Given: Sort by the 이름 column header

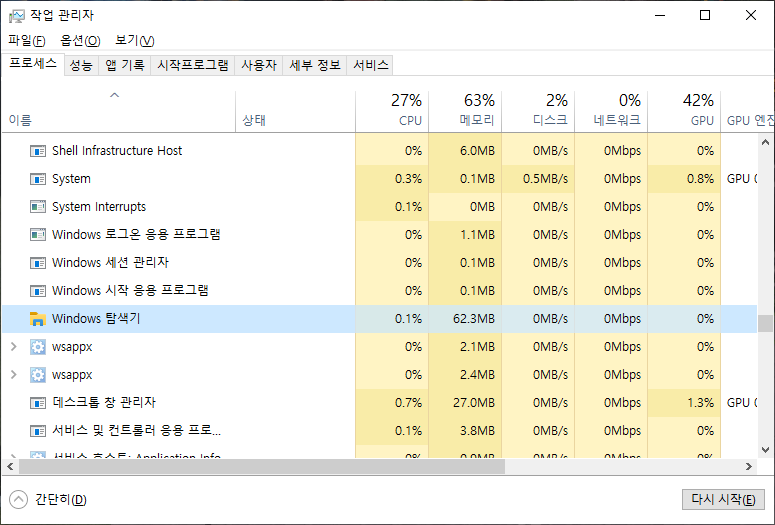Looking at the screenshot, I should (x=119, y=112).
